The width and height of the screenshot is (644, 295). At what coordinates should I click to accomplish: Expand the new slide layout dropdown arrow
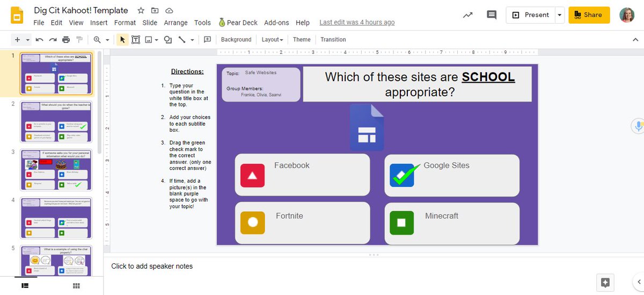click(27, 40)
